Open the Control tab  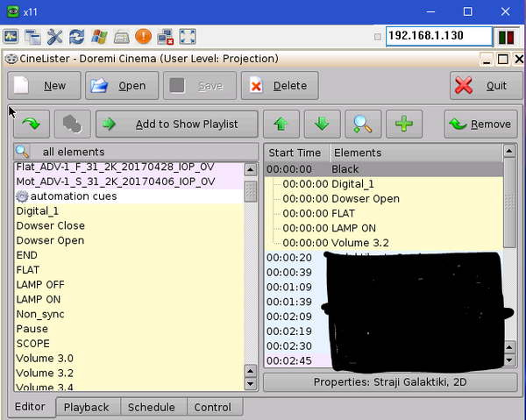(212, 408)
